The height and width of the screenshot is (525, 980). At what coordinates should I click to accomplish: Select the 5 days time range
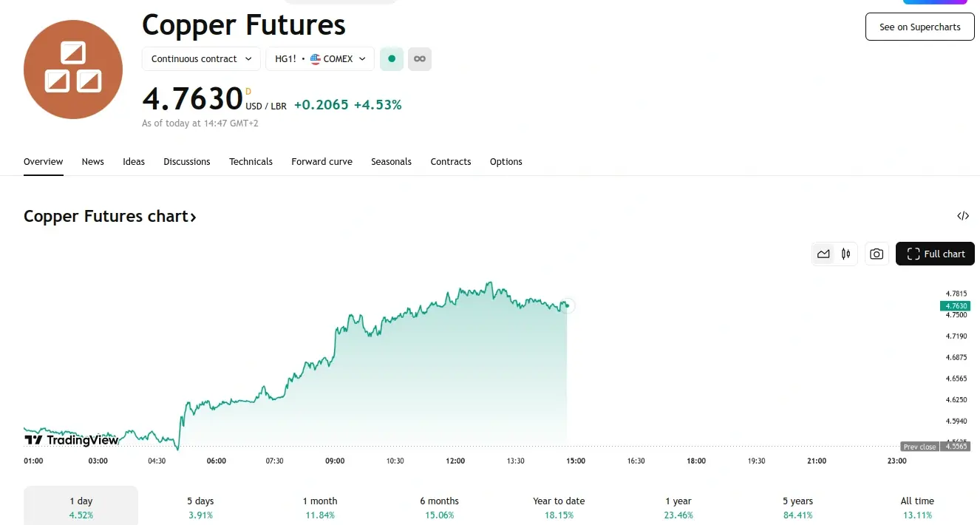(x=200, y=507)
